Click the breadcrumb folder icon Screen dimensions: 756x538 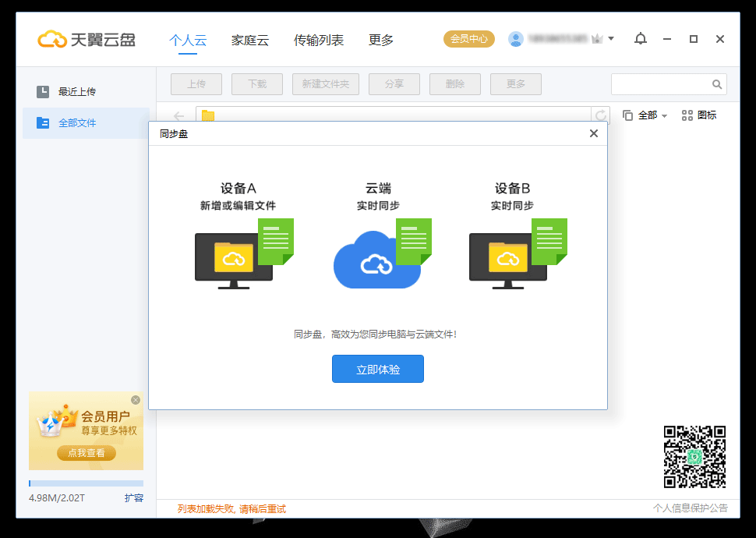click(207, 115)
